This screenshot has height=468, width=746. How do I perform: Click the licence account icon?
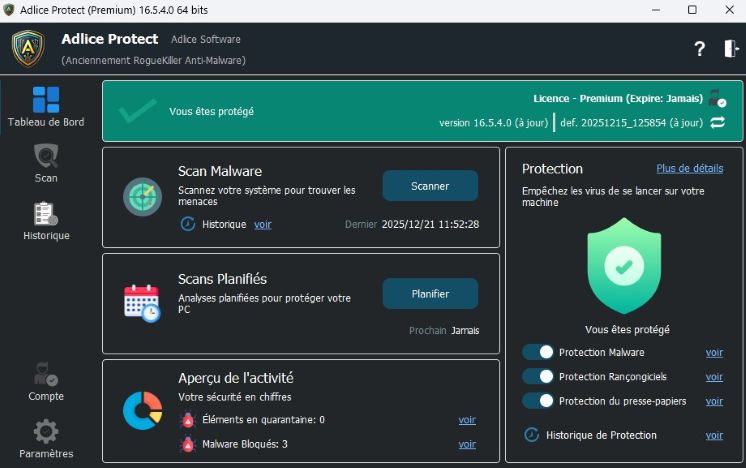pyautogui.click(x=717, y=98)
